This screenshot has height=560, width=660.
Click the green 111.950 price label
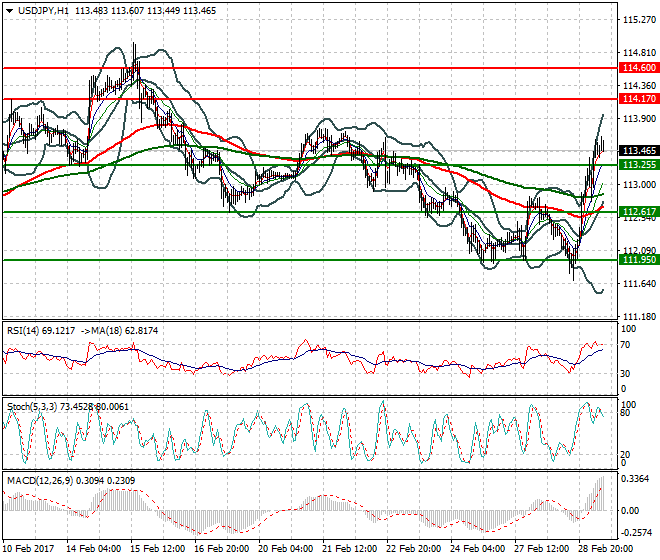pos(638,260)
